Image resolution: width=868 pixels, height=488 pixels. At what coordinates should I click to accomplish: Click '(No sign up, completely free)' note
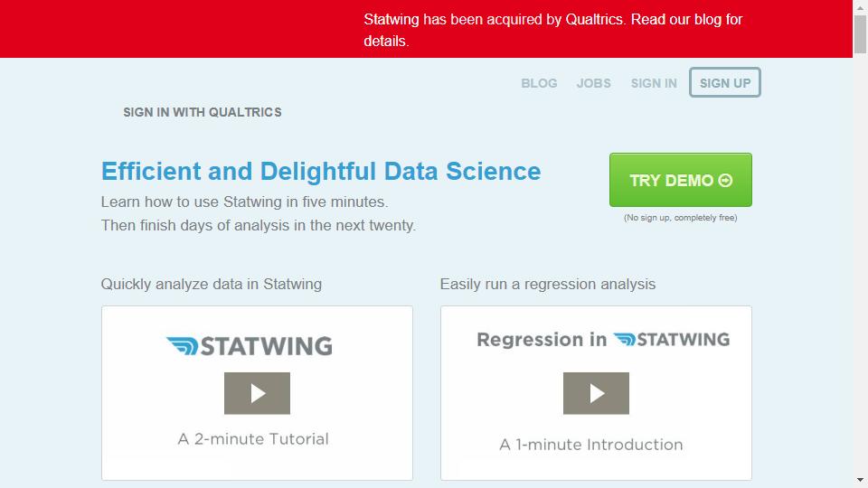(x=680, y=218)
